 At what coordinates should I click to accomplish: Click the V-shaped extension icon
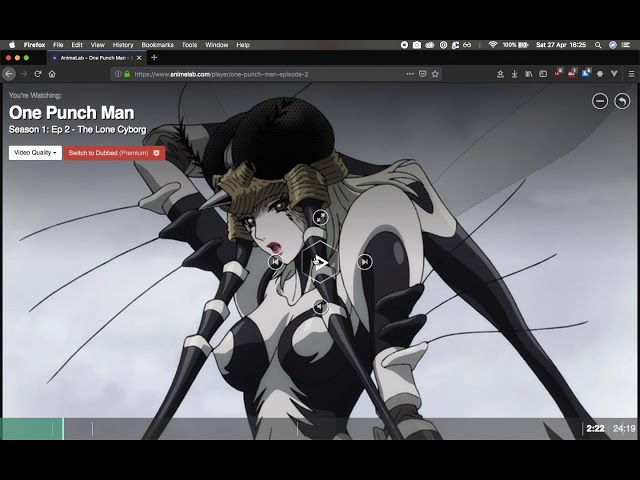tap(614, 74)
